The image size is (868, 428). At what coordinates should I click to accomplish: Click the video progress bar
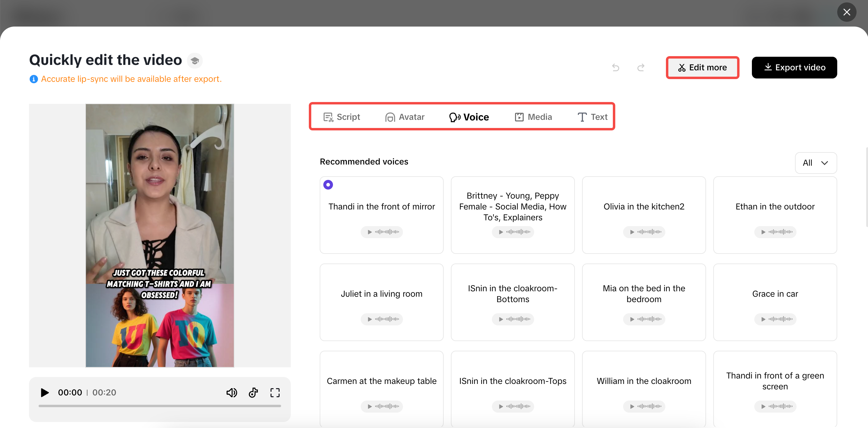160,406
